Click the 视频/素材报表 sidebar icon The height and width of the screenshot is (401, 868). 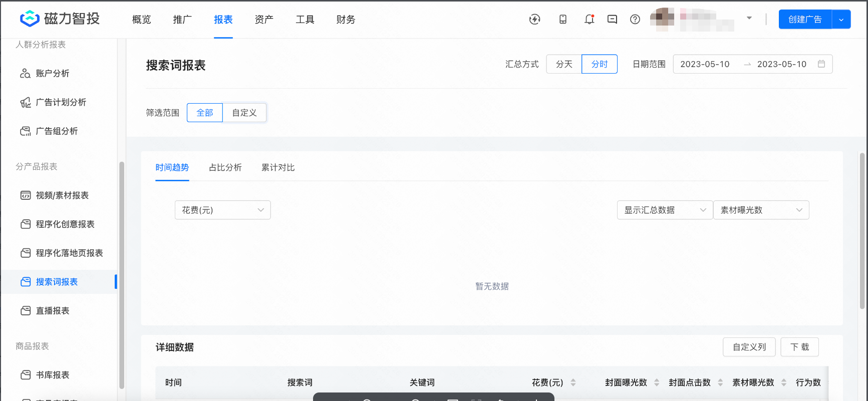pyautogui.click(x=26, y=195)
